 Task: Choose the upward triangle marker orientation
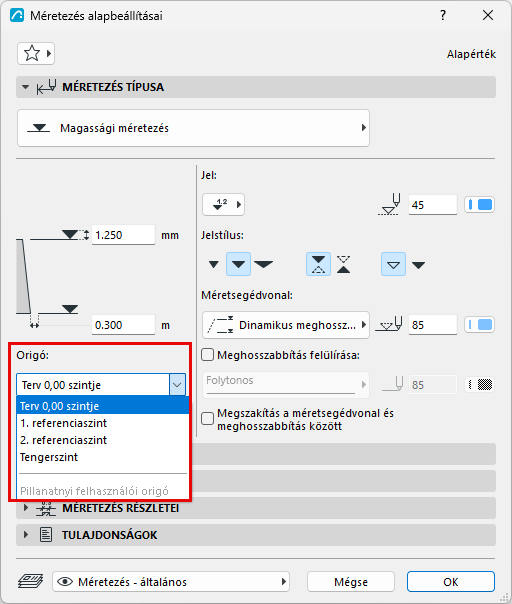click(343, 264)
